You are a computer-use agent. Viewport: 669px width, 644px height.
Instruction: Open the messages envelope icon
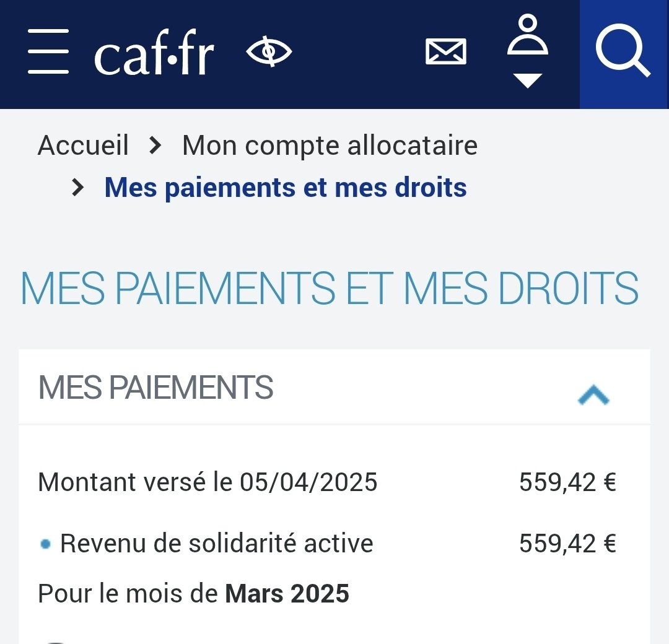tap(446, 51)
